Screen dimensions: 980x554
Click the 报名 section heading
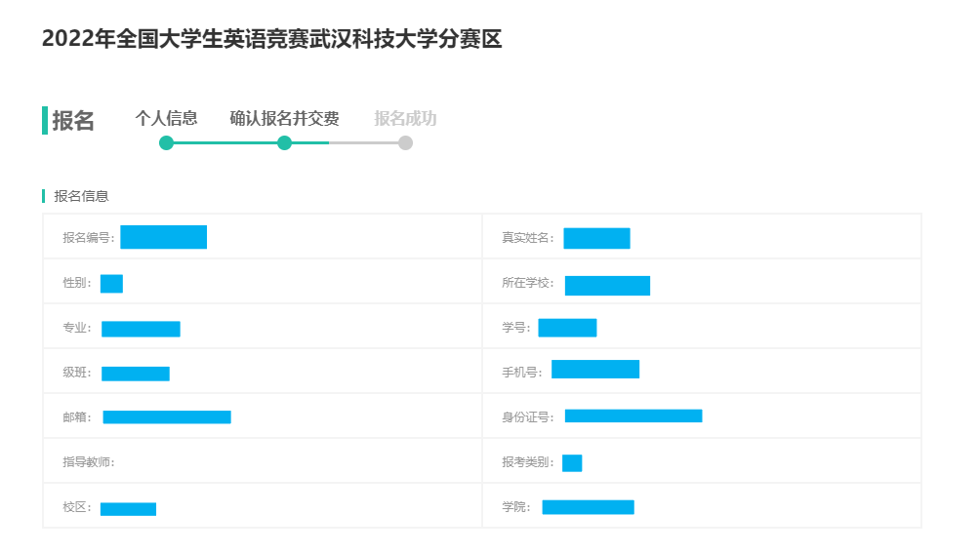73,121
